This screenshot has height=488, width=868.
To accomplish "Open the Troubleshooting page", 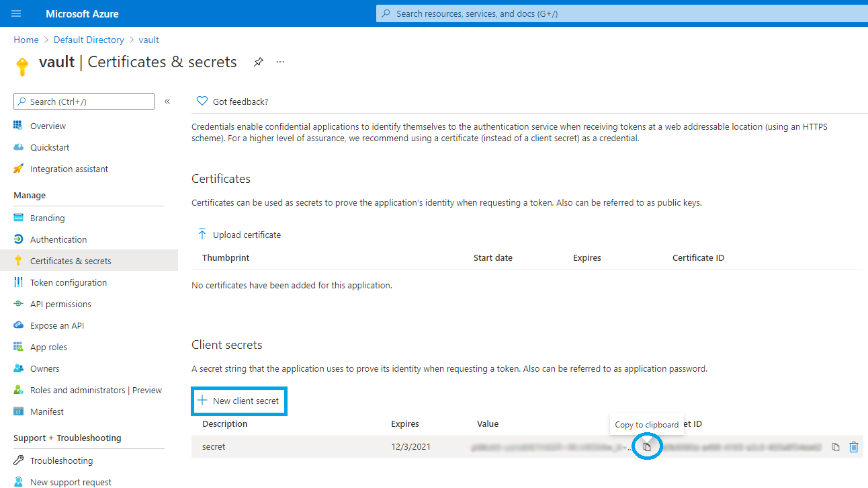I will point(62,460).
